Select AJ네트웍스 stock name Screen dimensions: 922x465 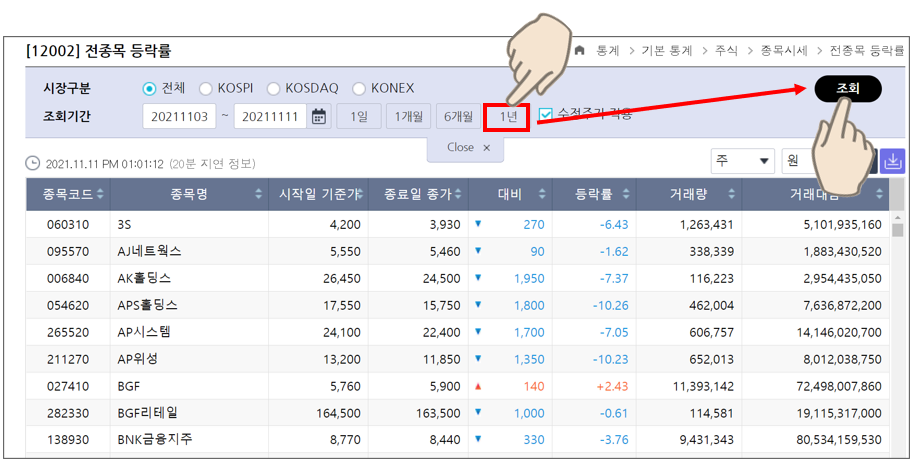coord(149,252)
